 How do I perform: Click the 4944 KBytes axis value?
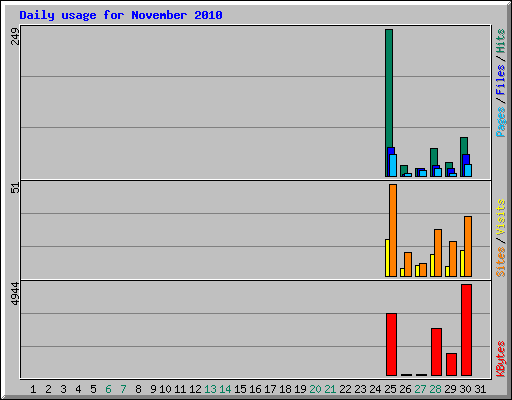pyautogui.click(x=15, y=293)
